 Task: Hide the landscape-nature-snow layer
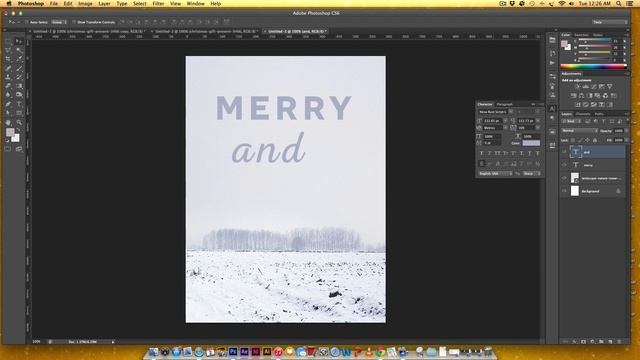point(564,178)
